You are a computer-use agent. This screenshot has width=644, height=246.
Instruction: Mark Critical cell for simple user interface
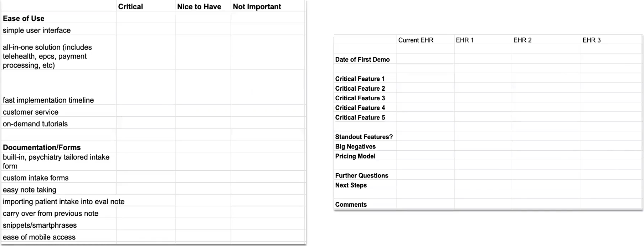coord(145,30)
